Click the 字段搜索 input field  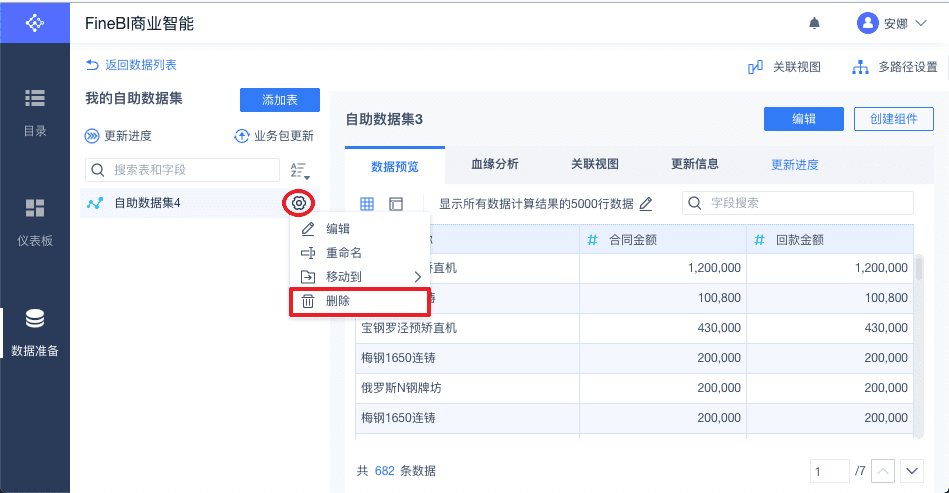click(798, 203)
